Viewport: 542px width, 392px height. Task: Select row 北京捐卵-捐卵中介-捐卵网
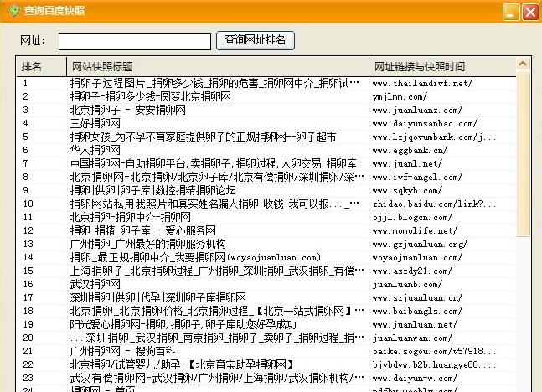pyautogui.click(x=266, y=218)
